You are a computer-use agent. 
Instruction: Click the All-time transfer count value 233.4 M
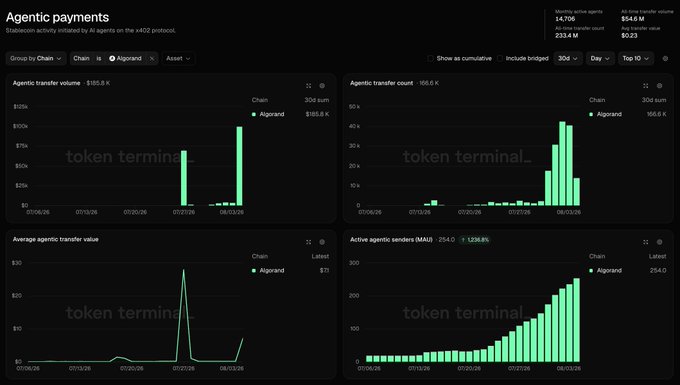point(566,36)
